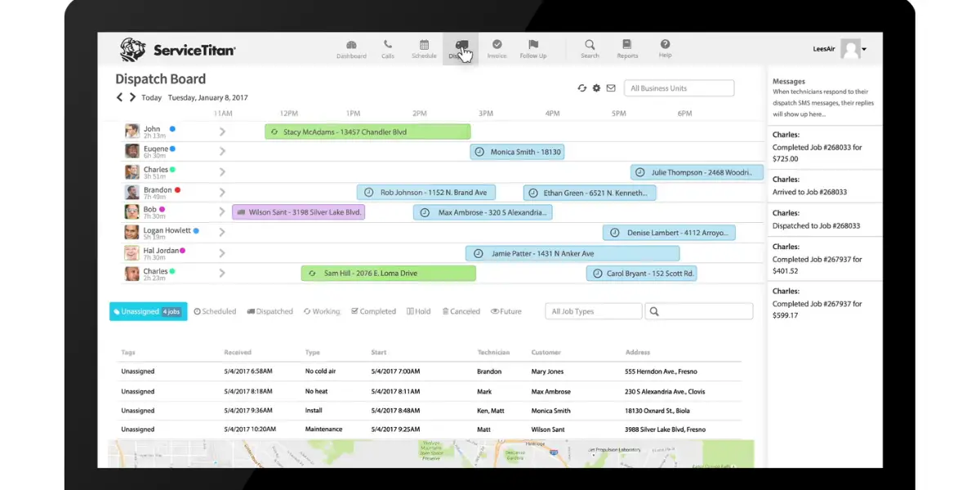Image resolution: width=980 pixels, height=490 pixels.
Task: Open Jamie Patter job block
Action: [572, 253]
